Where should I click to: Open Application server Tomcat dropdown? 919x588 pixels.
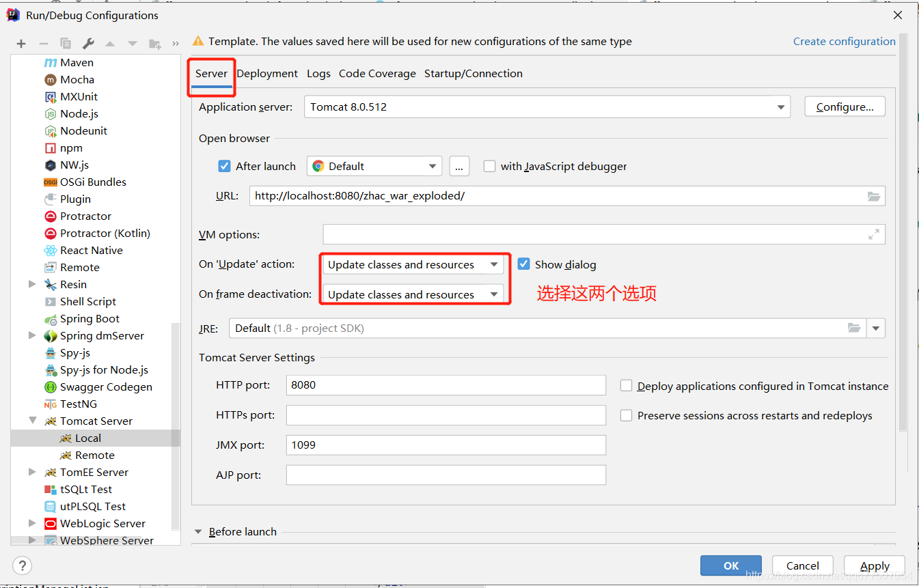(x=547, y=107)
